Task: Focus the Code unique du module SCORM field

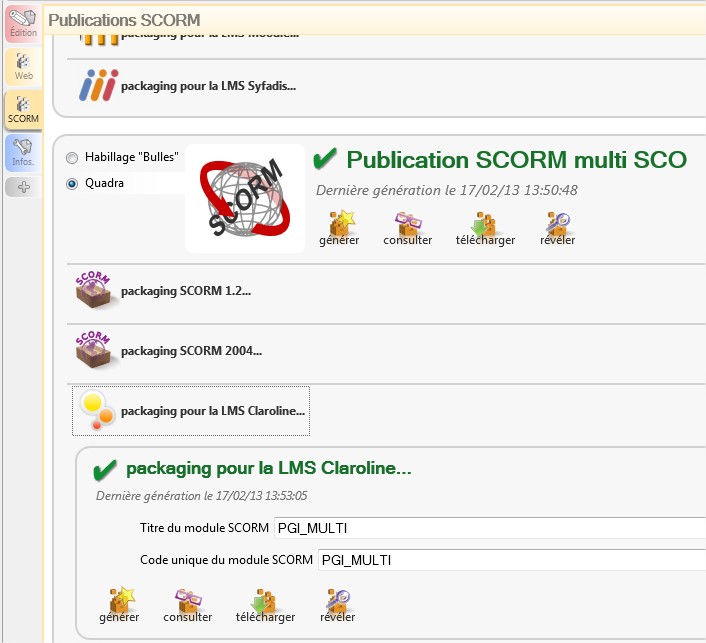Action: [511, 560]
